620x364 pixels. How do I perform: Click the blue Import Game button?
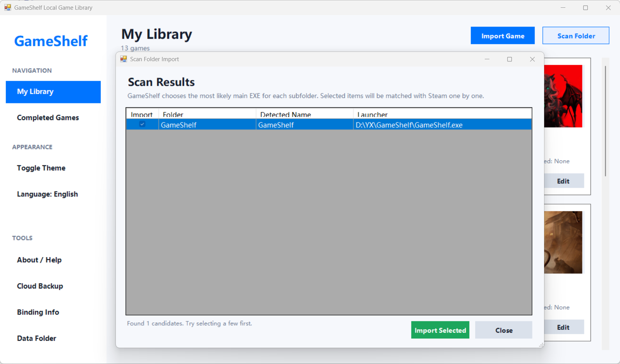tap(503, 36)
